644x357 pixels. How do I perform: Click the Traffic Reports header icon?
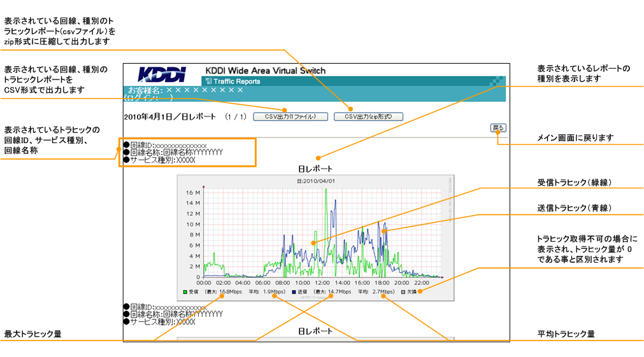(x=209, y=81)
